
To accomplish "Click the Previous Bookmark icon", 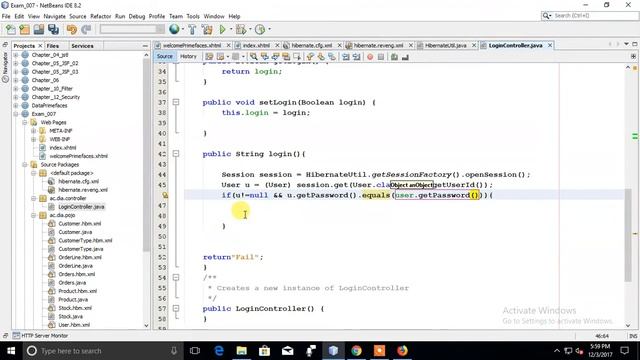I will coord(310,57).
